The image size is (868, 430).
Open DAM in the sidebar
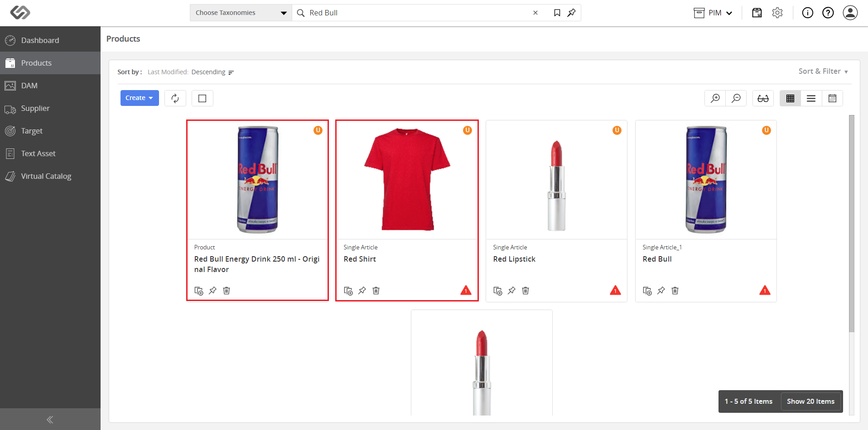coord(50,86)
